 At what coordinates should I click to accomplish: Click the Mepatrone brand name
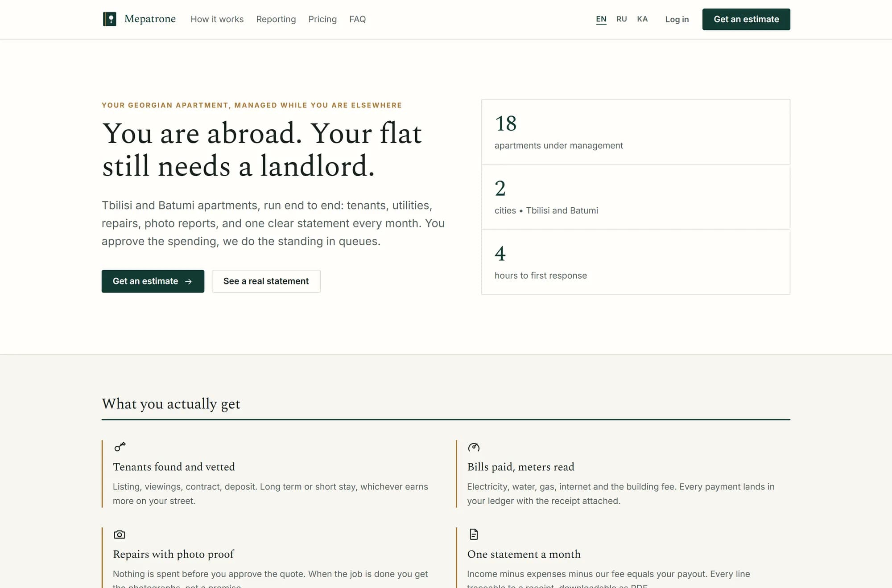(x=150, y=19)
